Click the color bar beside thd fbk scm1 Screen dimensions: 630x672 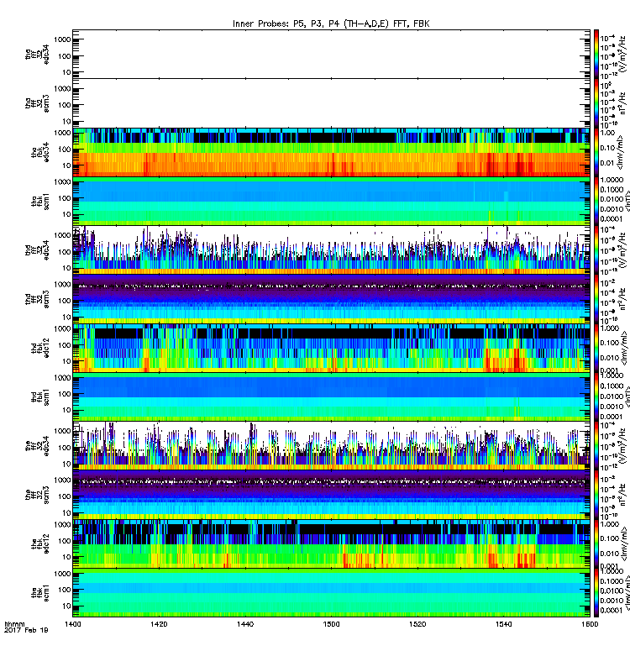tap(596, 396)
